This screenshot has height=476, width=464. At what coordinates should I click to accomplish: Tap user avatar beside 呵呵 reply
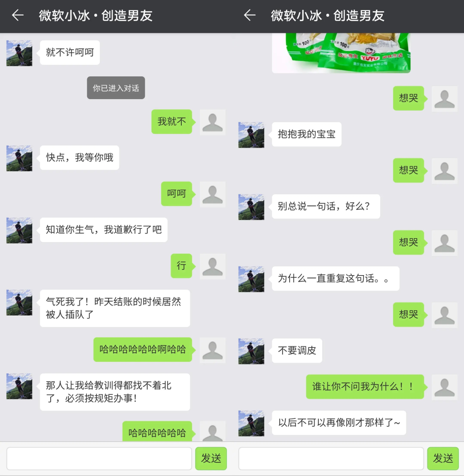pos(212,194)
